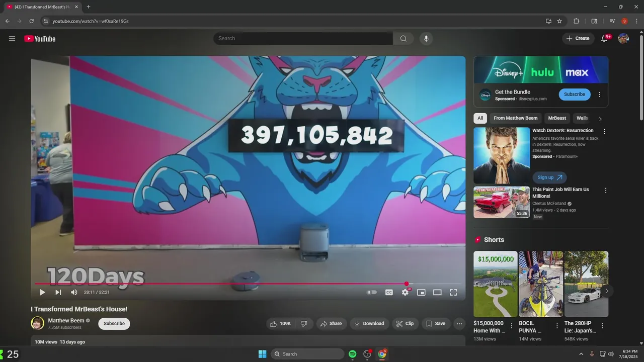Dislike this video
Screen dimensions: 644x362
(304, 324)
